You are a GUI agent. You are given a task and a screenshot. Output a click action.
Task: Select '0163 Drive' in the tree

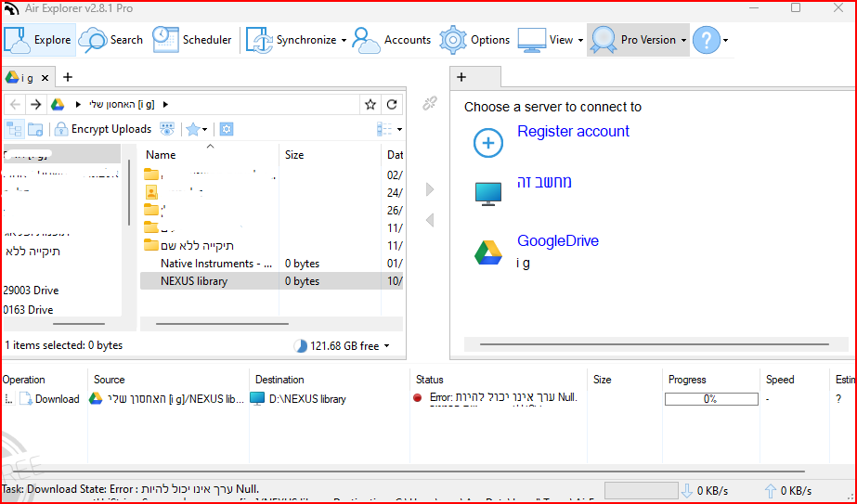(28, 310)
